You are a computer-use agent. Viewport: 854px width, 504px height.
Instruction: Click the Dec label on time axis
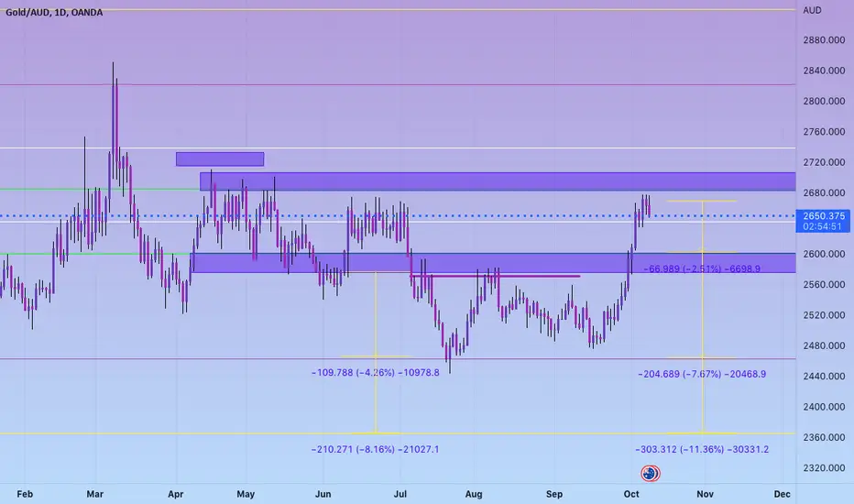pos(783,494)
